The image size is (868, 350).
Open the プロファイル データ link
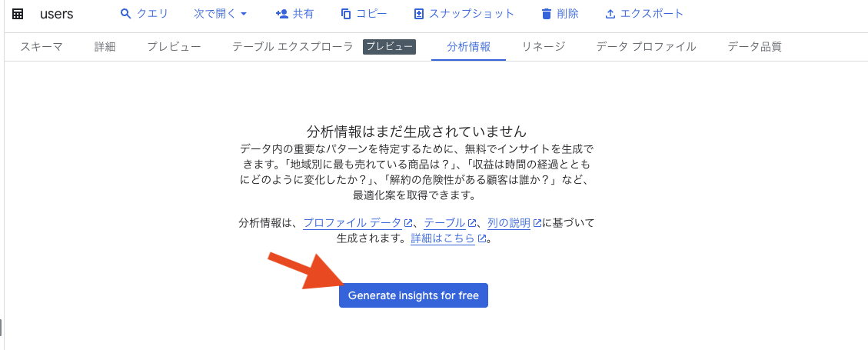point(358,223)
